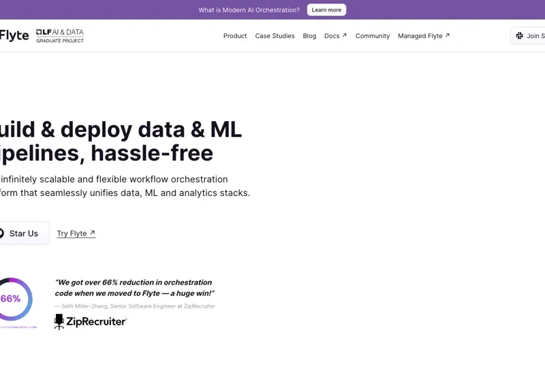The width and height of the screenshot is (545, 392).
Task: Click the "What is Modern AI Orchestration?" banner text
Action: pos(249,10)
